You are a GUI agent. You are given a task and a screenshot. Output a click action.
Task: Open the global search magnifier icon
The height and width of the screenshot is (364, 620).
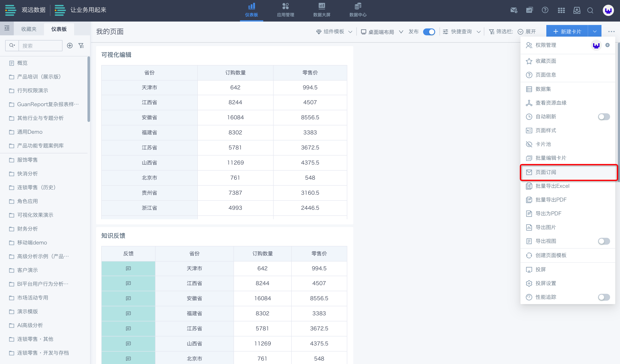590,10
